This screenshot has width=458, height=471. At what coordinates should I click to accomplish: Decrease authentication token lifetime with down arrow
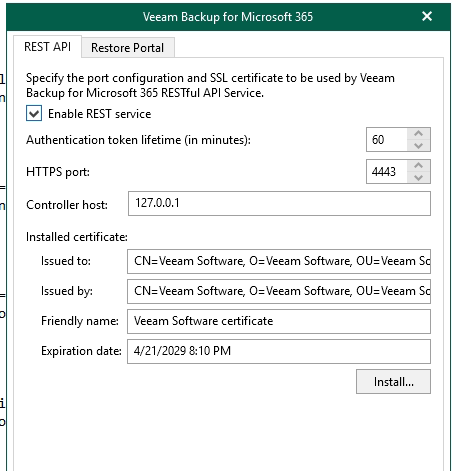click(x=418, y=145)
